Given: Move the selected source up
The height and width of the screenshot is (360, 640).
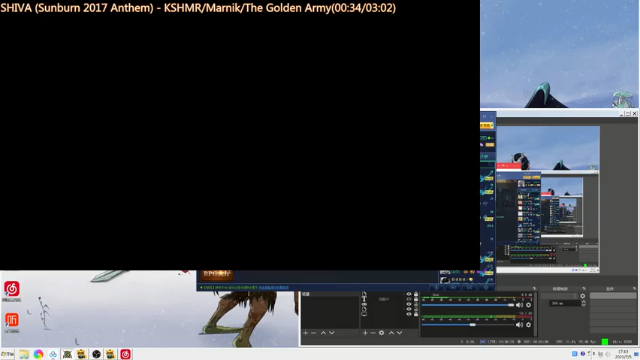Looking at the screenshot, I should pyautogui.click(x=391, y=333).
